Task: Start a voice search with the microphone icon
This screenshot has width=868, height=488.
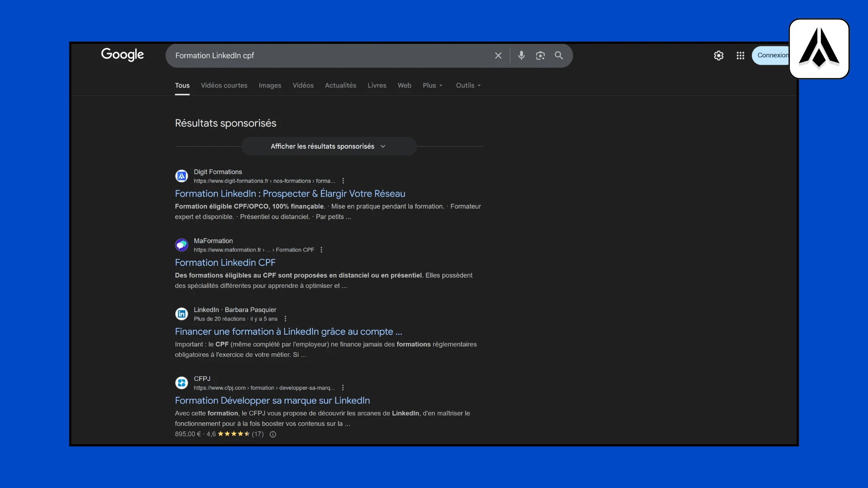Action: coord(522,55)
